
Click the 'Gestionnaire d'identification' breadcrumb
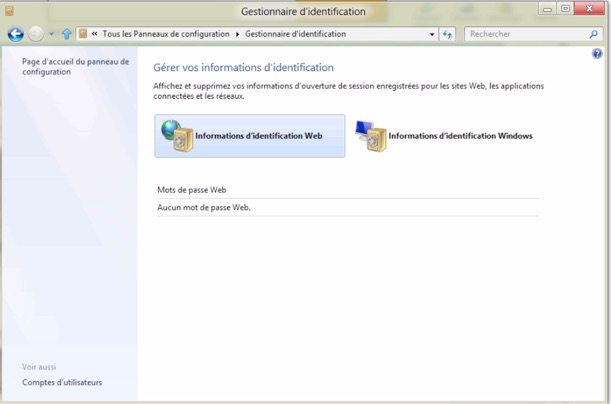(x=295, y=34)
